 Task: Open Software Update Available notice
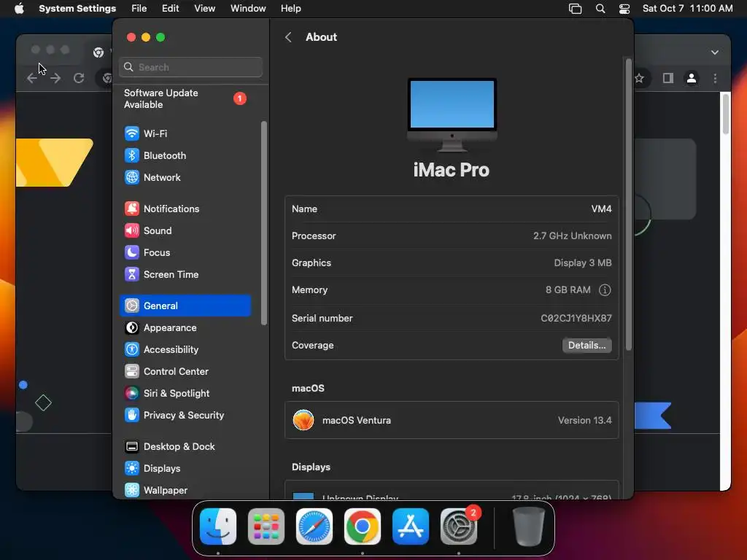coord(185,98)
